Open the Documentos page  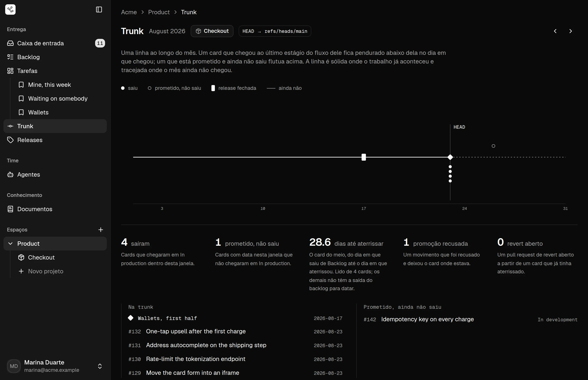pos(55,209)
